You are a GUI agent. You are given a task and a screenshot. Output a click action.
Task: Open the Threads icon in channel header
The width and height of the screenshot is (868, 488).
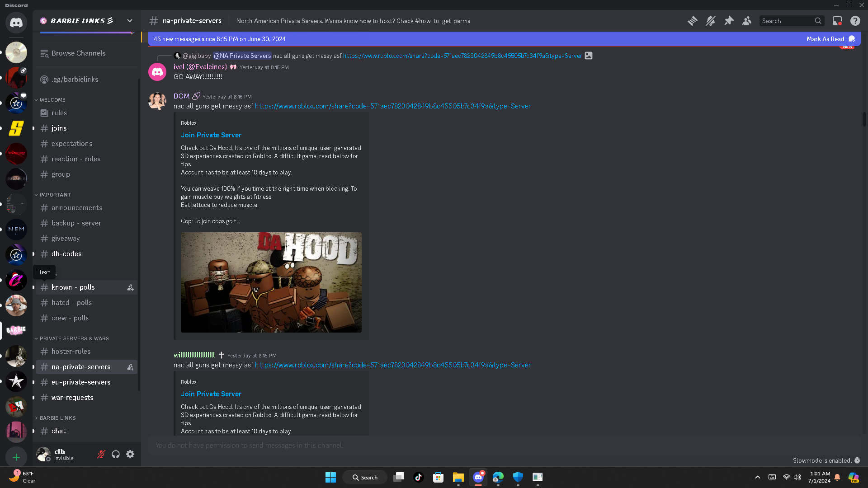point(692,21)
